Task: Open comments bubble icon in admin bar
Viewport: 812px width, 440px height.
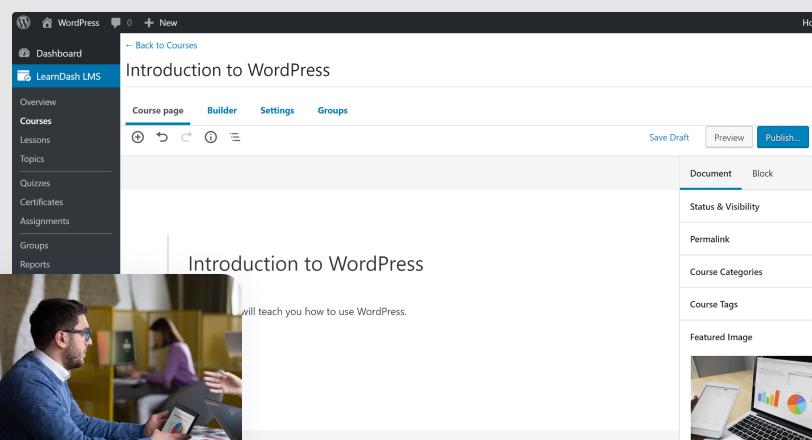Action: coord(116,23)
